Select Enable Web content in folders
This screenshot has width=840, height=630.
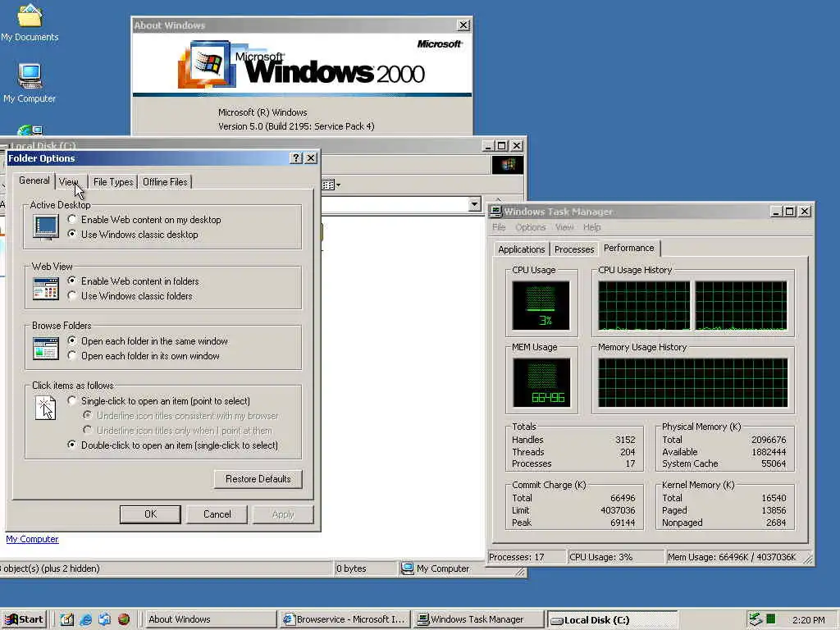click(134, 281)
